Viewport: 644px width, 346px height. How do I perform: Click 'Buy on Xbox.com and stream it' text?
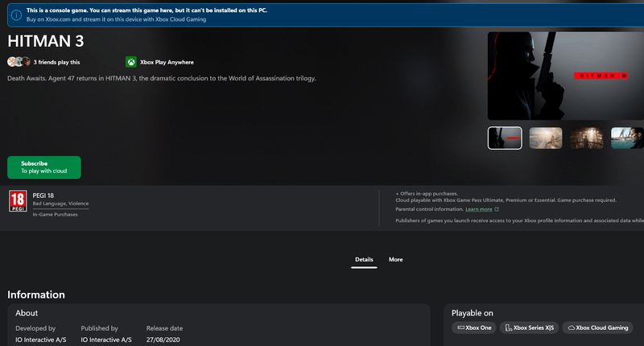coord(116,19)
